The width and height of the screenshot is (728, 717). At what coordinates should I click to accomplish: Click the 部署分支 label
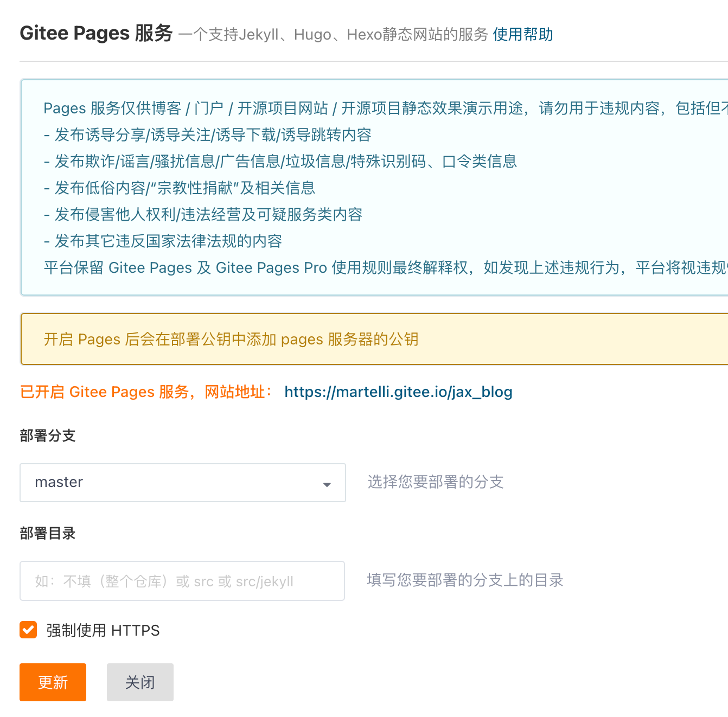pos(48,436)
